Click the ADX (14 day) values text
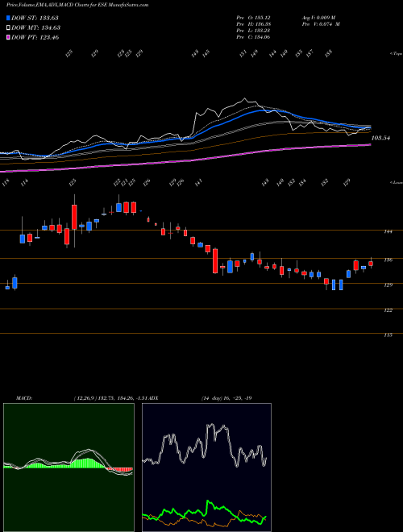This screenshot has height=532, width=403. pos(226,398)
